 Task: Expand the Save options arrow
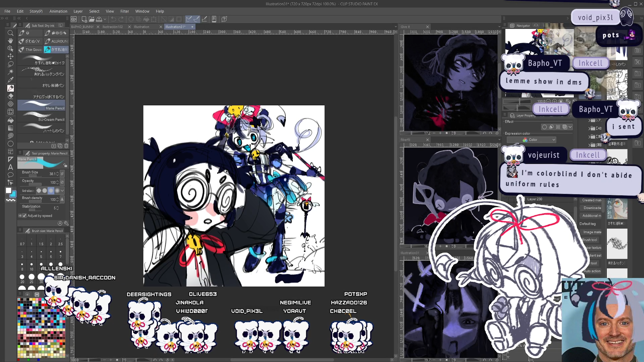105,19
